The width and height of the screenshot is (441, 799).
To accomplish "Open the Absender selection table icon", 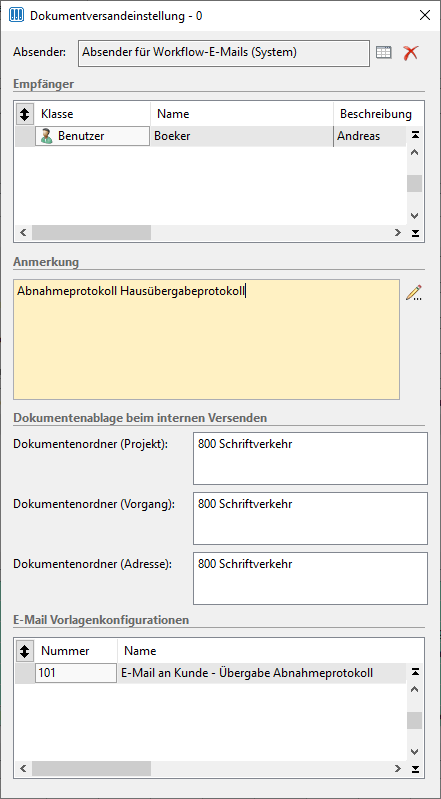I will (x=383, y=52).
